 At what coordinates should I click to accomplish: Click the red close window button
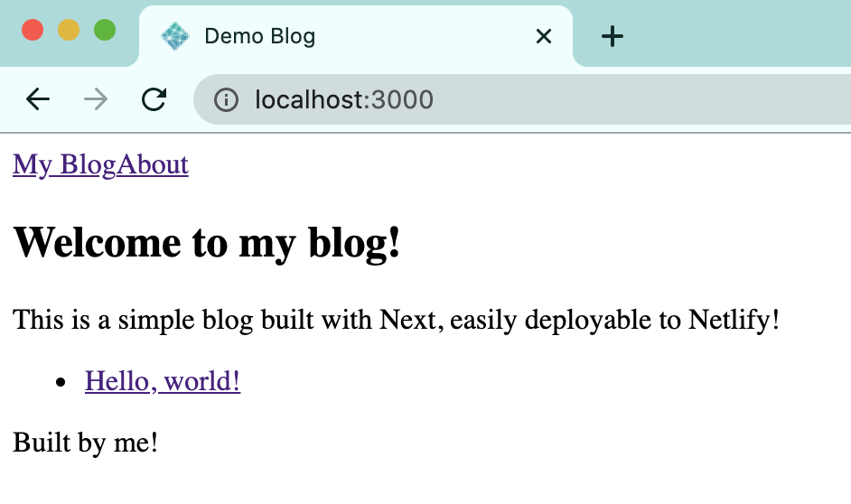click(x=33, y=30)
